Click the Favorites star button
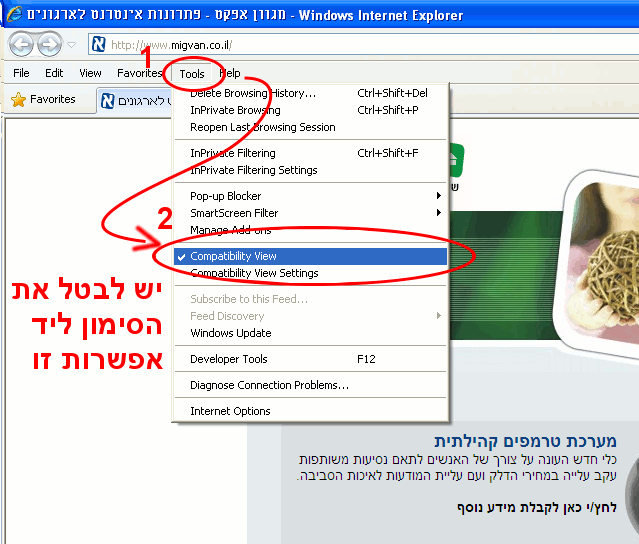Viewport: 639px width, 544px height. click(43, 99)
